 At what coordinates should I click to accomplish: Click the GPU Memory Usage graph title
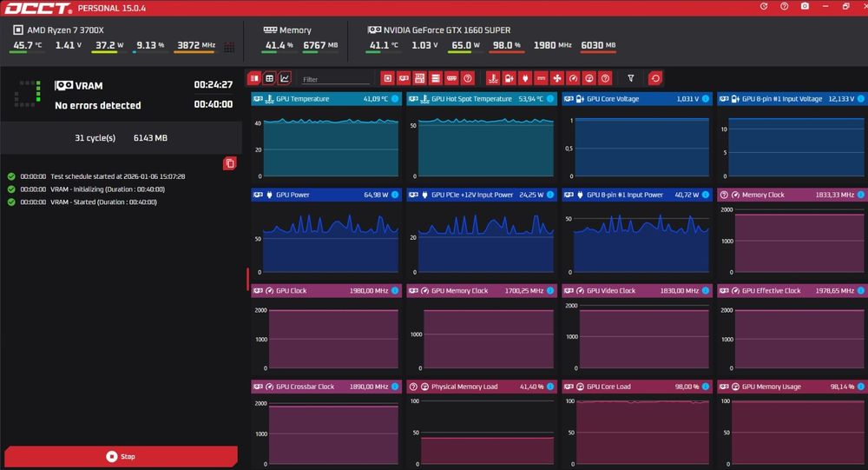[x=771, y=387]
